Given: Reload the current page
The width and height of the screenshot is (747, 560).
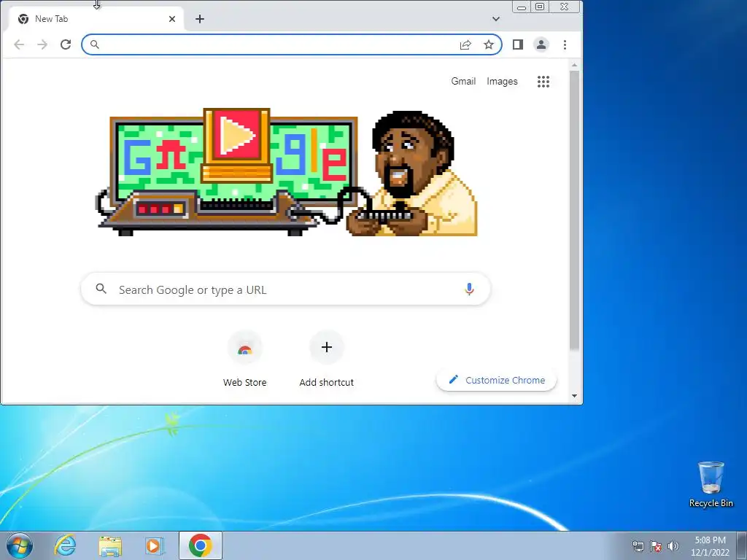Looking at the screenshot, I should tap(66, 44).
